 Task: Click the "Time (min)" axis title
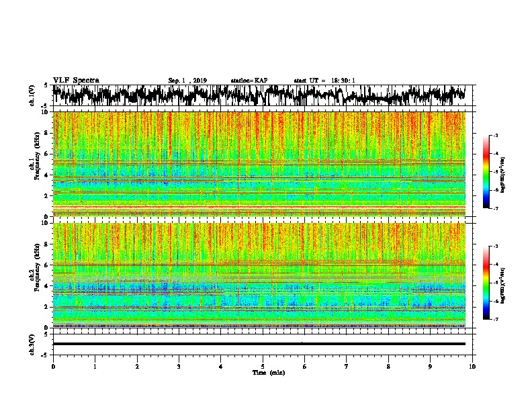click(269, 373)
